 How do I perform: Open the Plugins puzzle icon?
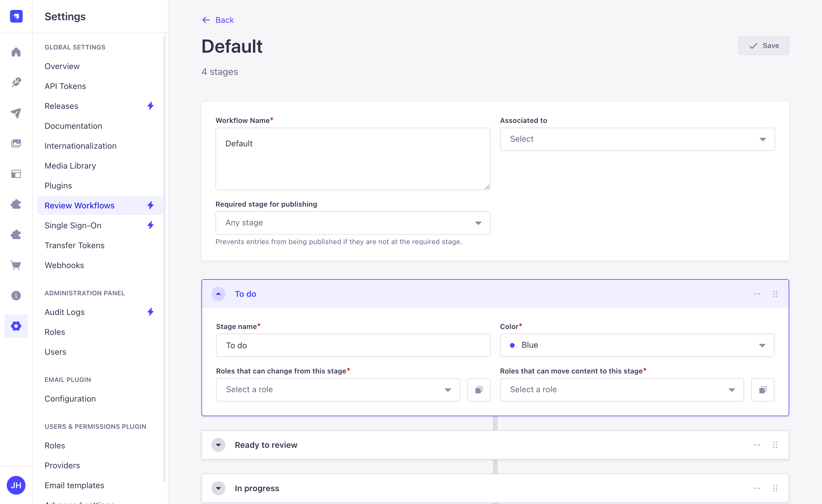click(x=16, y=204)
